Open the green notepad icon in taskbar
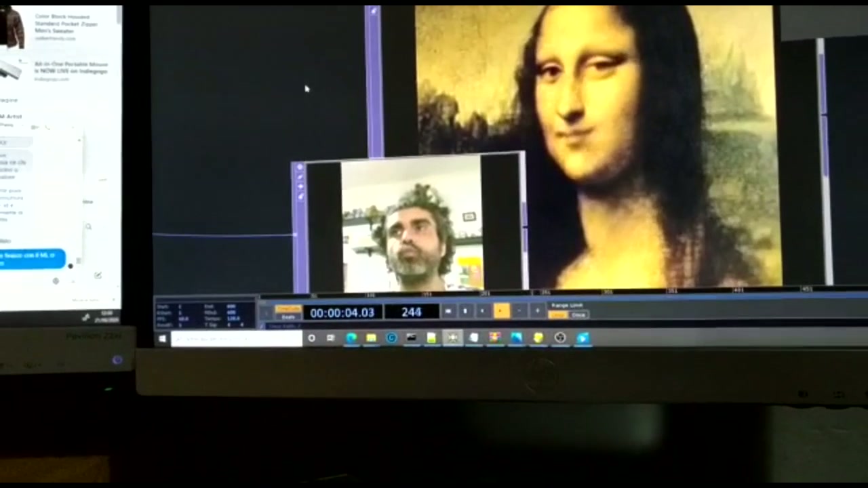Image resolution: width=868 pixels, height=488 pixels. [x=431, y=338]
